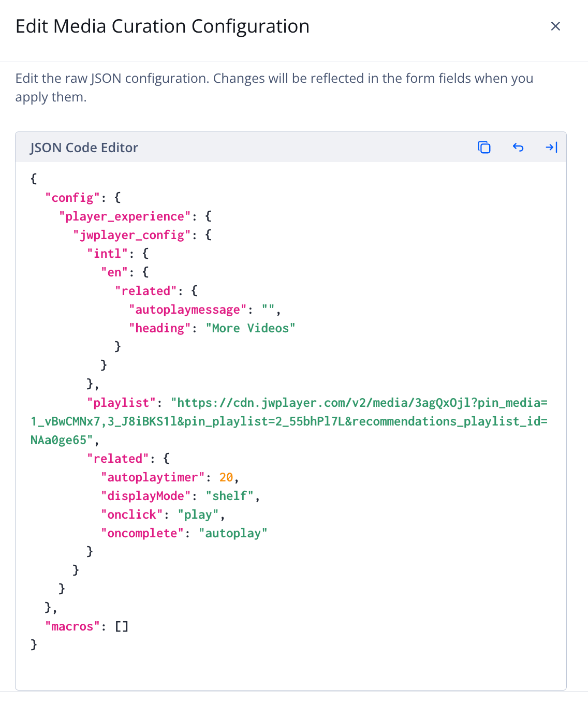Click the "macros" key
This screenshot has height=704, width=588.
click(x=72, y=626)
